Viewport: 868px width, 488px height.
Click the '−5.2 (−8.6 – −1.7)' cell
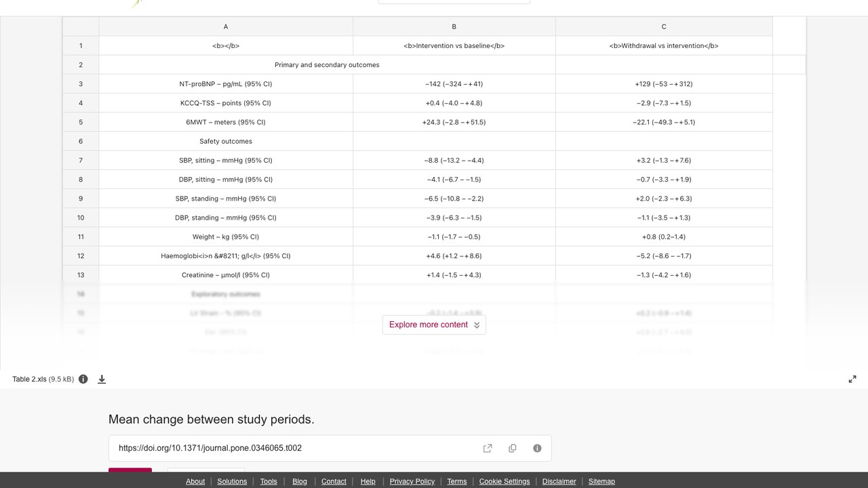click(x=664, y=256)
